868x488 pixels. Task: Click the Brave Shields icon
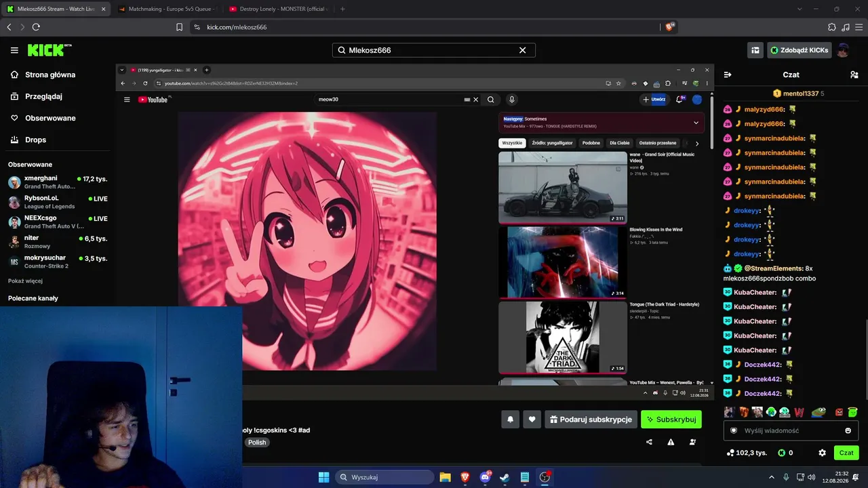(x=670, y=27)
